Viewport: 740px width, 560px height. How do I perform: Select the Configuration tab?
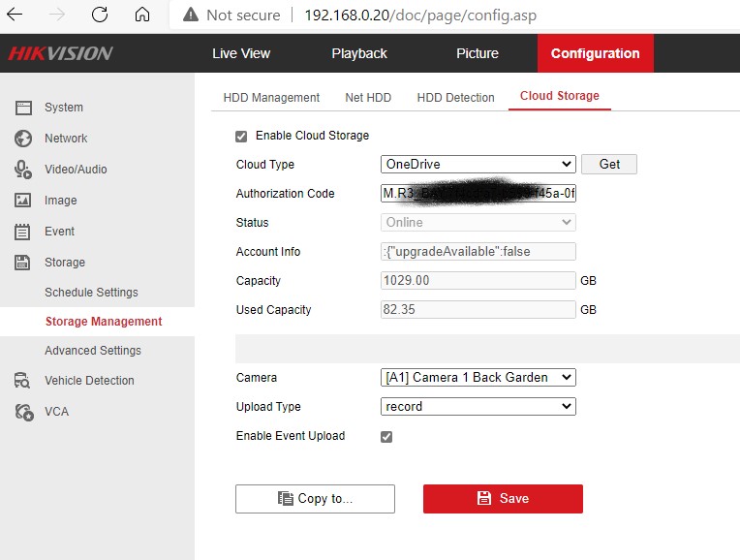[x=595, y=53]
